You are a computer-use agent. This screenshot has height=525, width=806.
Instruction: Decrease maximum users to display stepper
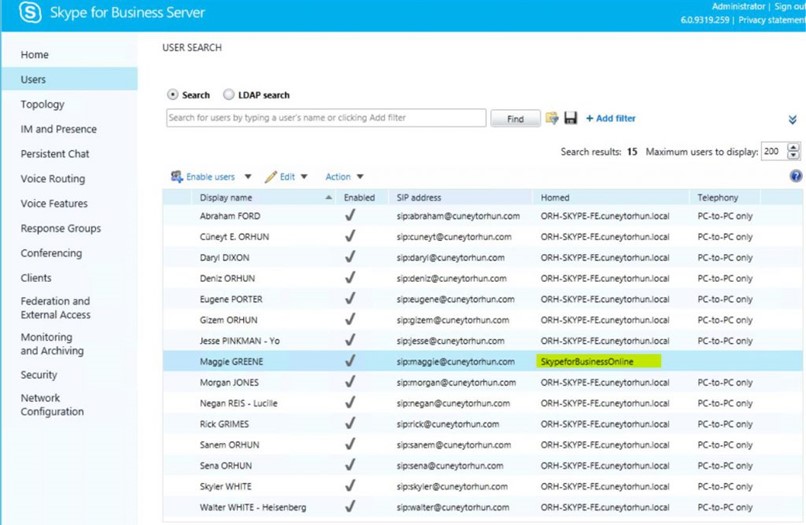pos(794,156)
